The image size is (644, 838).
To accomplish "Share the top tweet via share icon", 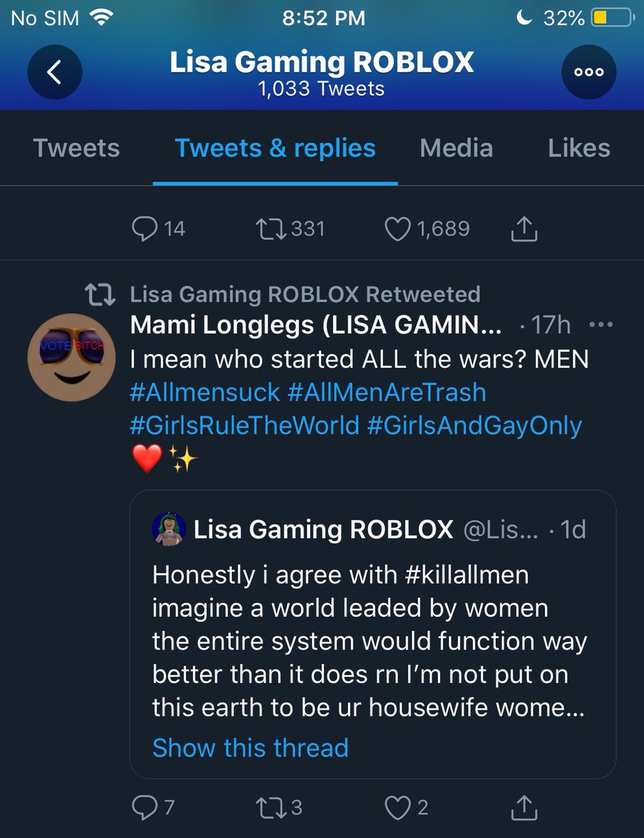I will [x=525, y=229].
